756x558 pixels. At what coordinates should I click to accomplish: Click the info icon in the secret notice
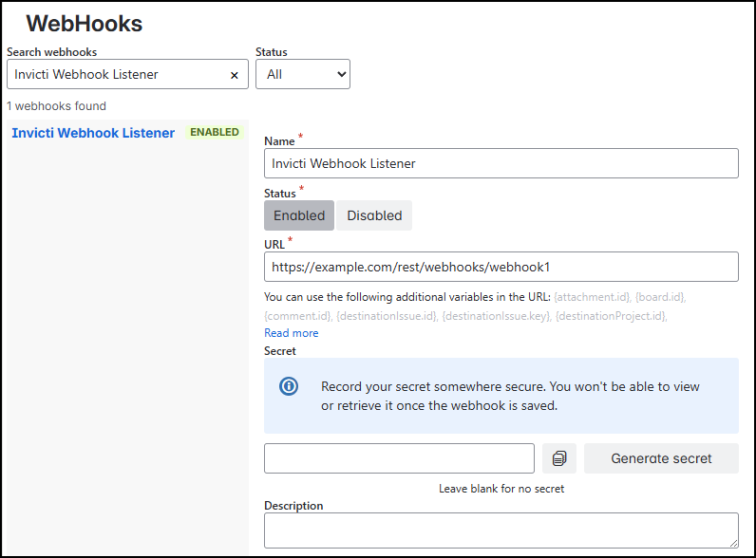point(289,386)
